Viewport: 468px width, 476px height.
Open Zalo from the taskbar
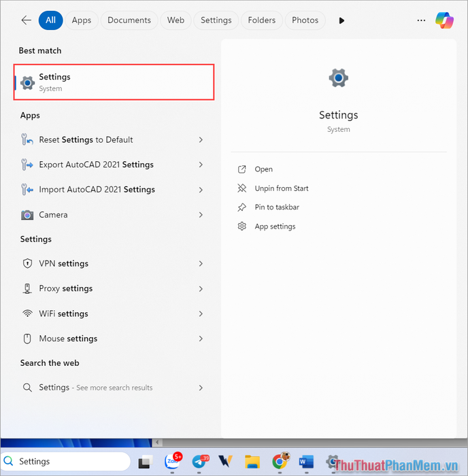tap(171, 462)
